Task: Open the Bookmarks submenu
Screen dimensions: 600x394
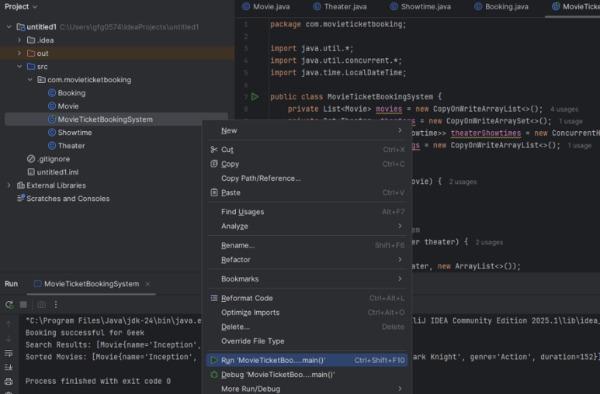Action: pos(307,279)
